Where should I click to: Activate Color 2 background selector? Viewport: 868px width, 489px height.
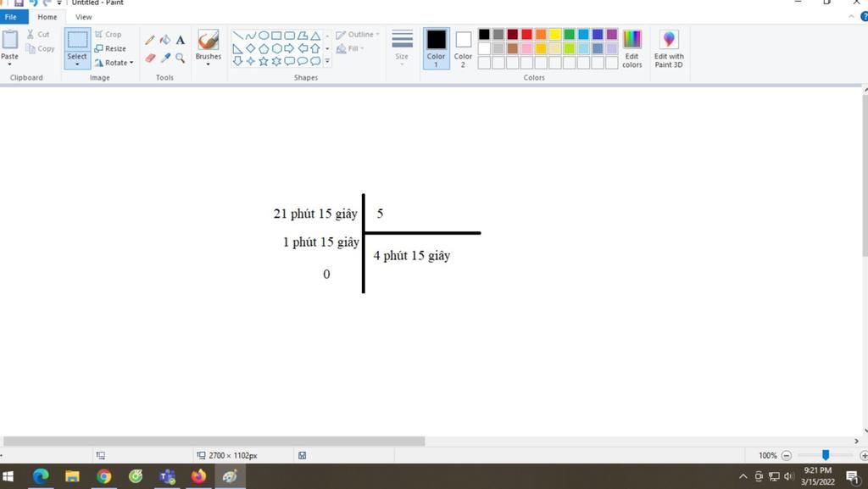(463, 48)
